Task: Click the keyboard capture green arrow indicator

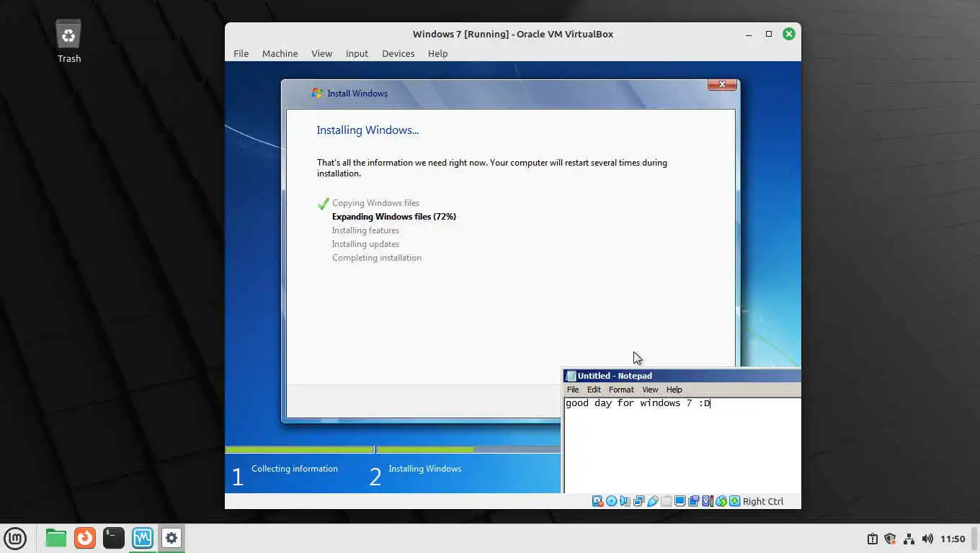Action: [734, 501]
